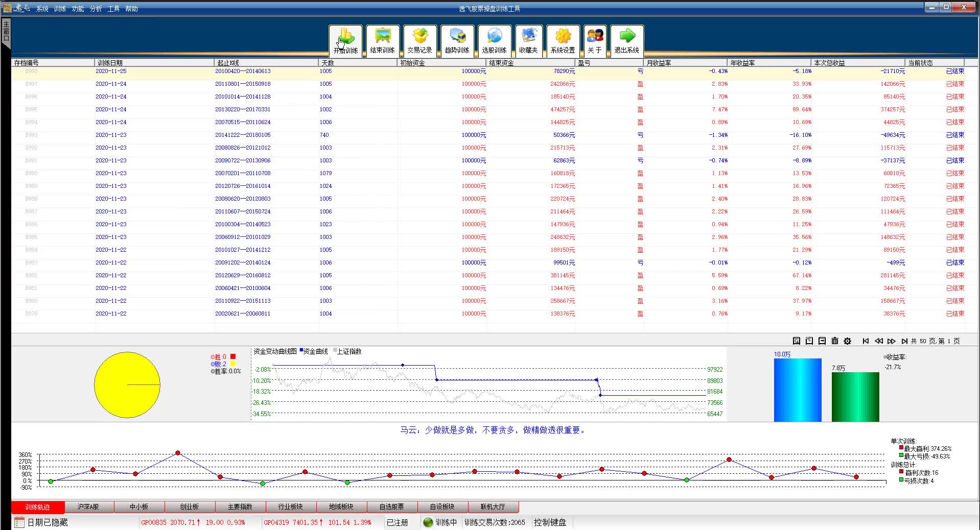The image size is (980, 530).
Task: Click the 结束训练 (end training) toolbar icon
Action: (382, 40)
